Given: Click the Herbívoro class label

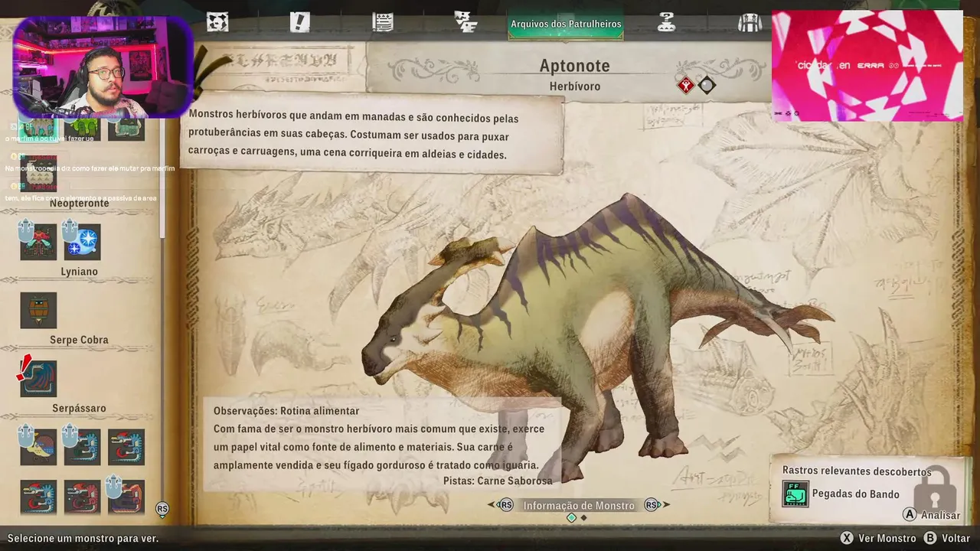Looking at the screenshot, I should tap(575, 86).
